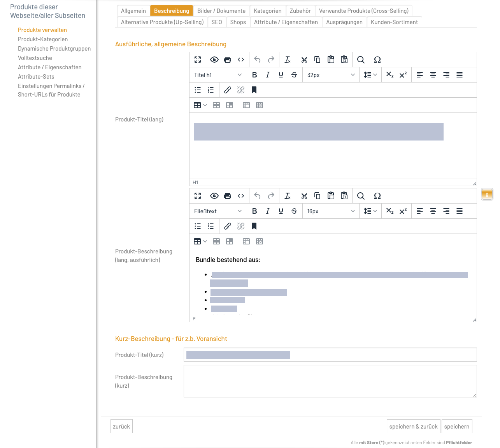Viewport: 500px width, 448px height.
Task: Open the SEO tab
Action: click(217, 22)
